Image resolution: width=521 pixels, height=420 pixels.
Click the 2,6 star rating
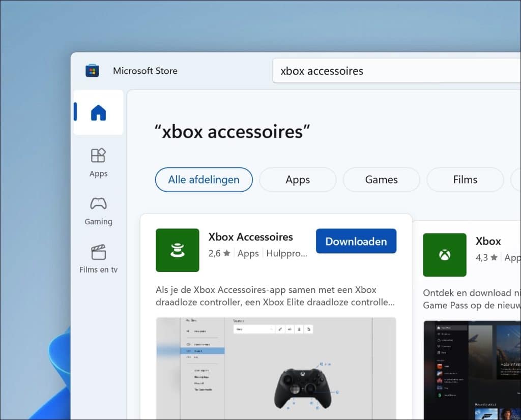[219, 253]
